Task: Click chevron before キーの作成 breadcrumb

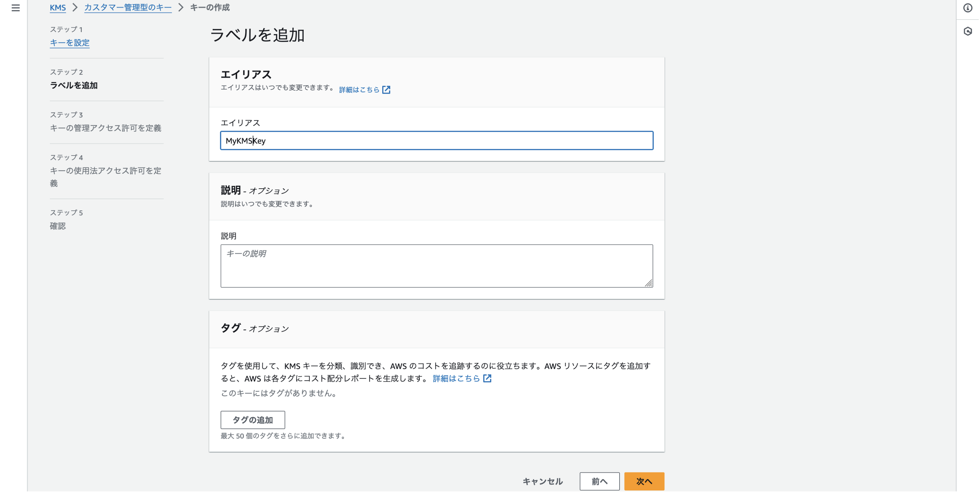Action: click(x=181, y=8)
